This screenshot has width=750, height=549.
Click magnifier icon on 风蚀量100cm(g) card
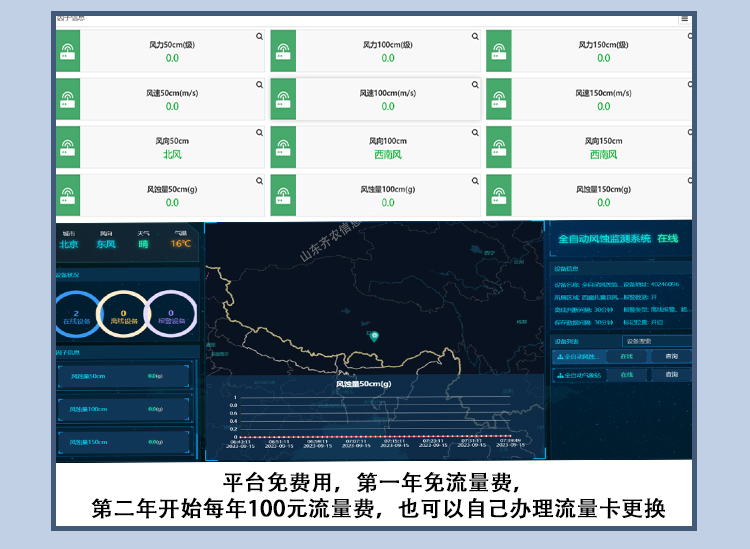pyautogui.click(x=475, y=181)
